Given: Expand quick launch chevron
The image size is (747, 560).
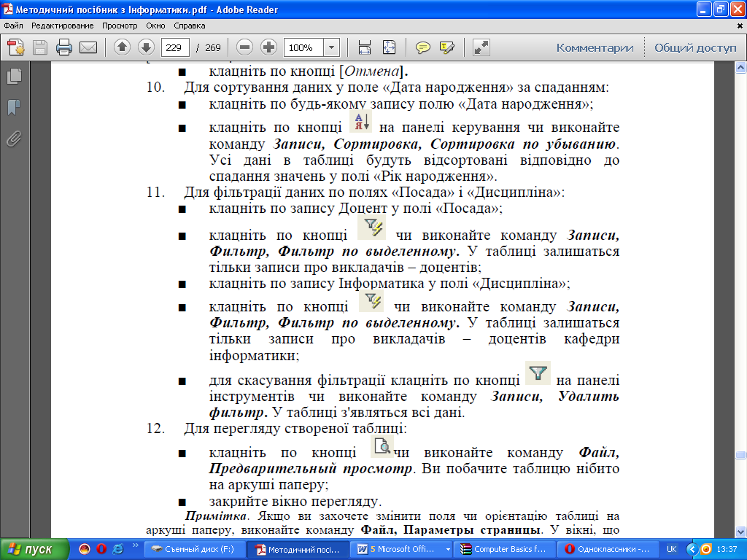Looking at the screenshot, I should pyautogui.click(x=135, y=545).
